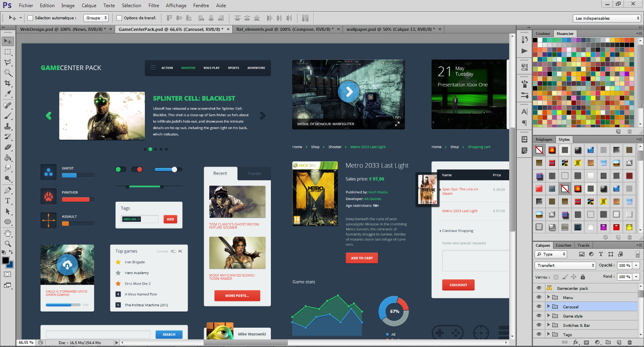Filter layers by type (T) icon
The width and height of the screenshot is (644, 347).
pos(601,254)
